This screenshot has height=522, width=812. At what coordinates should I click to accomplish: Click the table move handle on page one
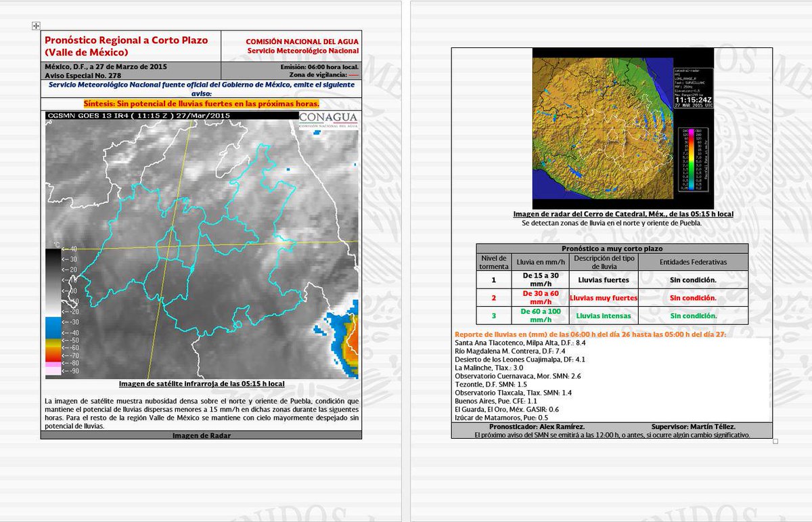(35, 25)
